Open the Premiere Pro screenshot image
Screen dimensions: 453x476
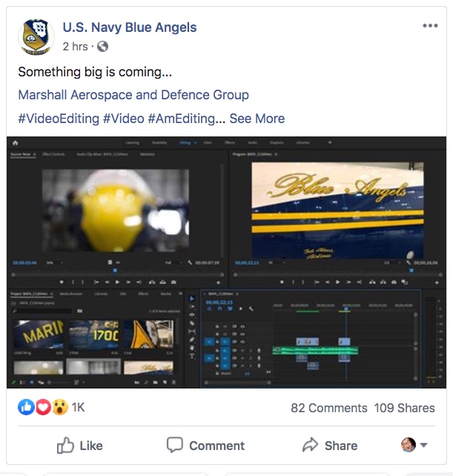[x=226, y=262]
